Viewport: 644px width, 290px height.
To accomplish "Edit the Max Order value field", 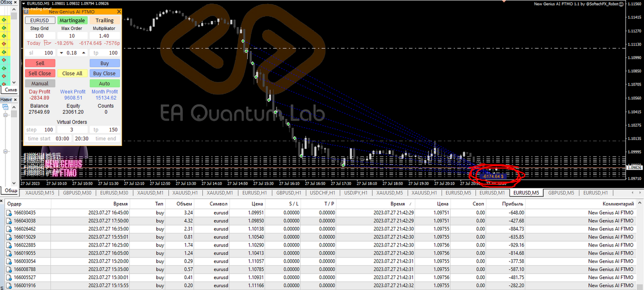I will point(72,36).
